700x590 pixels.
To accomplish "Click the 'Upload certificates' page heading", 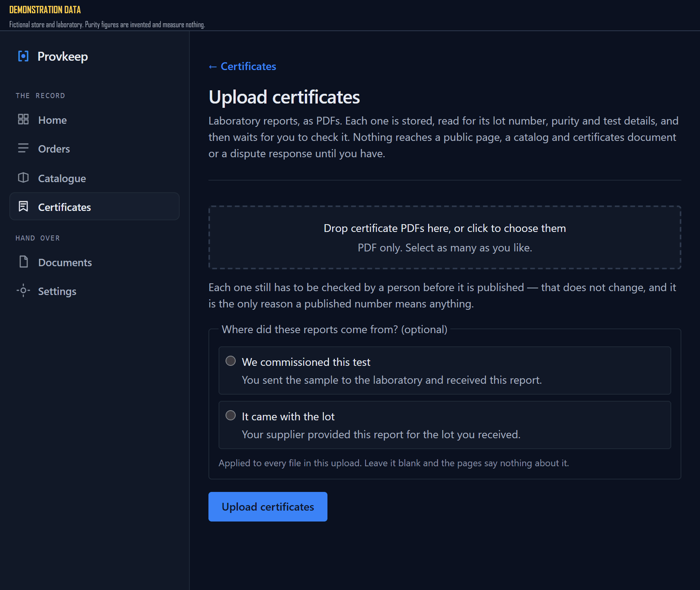I will pos(284,97).
